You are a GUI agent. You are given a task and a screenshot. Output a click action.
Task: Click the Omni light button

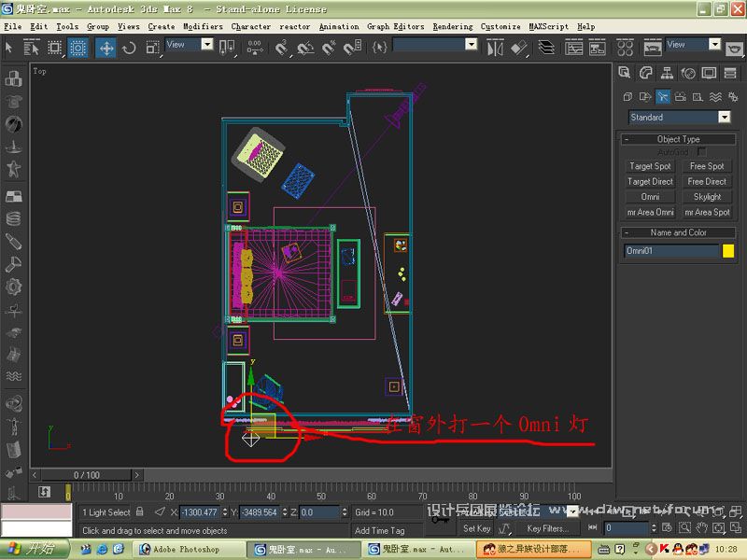[x=650, y=197]
